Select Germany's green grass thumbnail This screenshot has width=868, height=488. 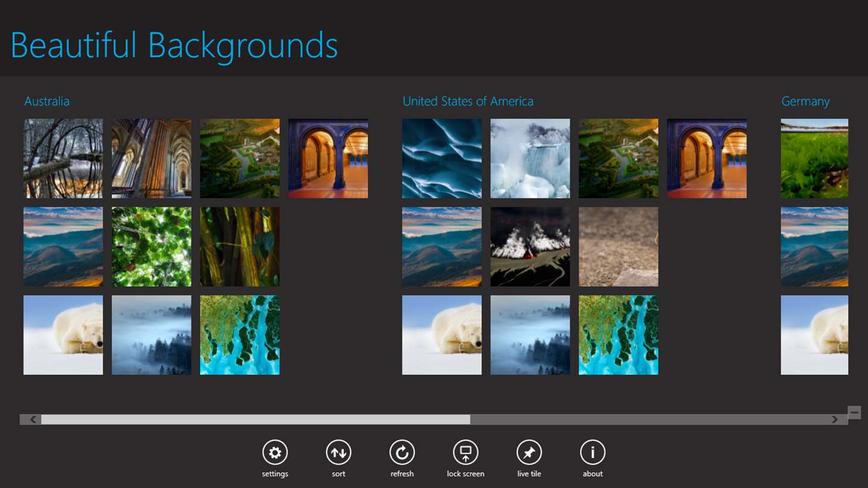814,158
